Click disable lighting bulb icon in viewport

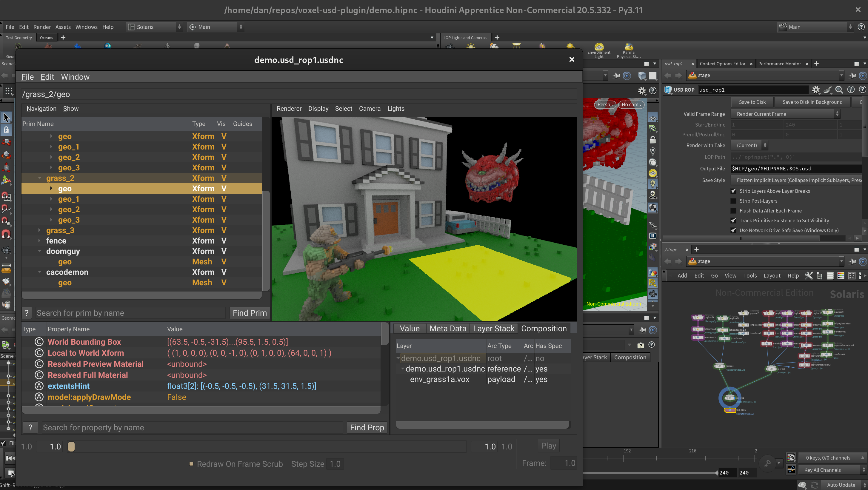click(x=653, y=151)
